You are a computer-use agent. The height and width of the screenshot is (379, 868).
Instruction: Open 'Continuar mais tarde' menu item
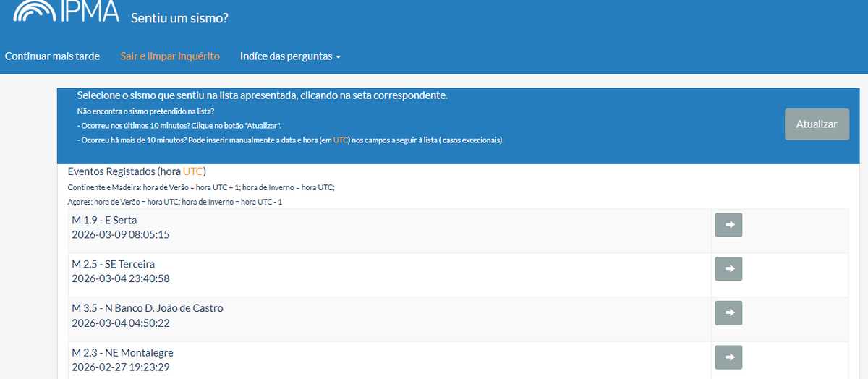point(52,56)
